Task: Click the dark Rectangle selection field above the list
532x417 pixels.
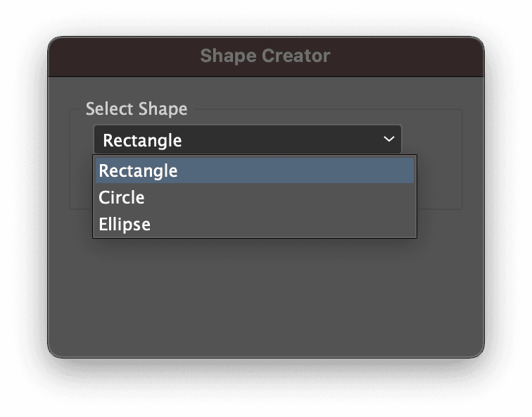Action: pos(248,139)
